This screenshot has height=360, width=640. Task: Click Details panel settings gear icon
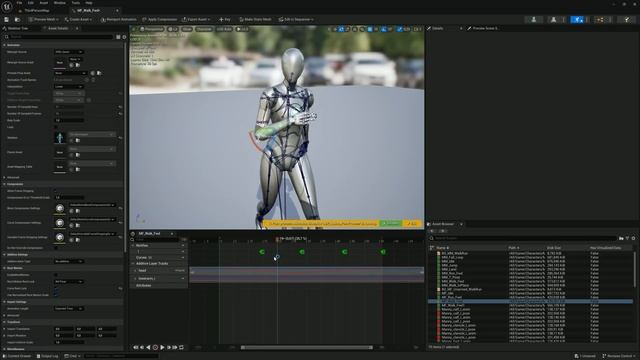(x=124, y=37)
